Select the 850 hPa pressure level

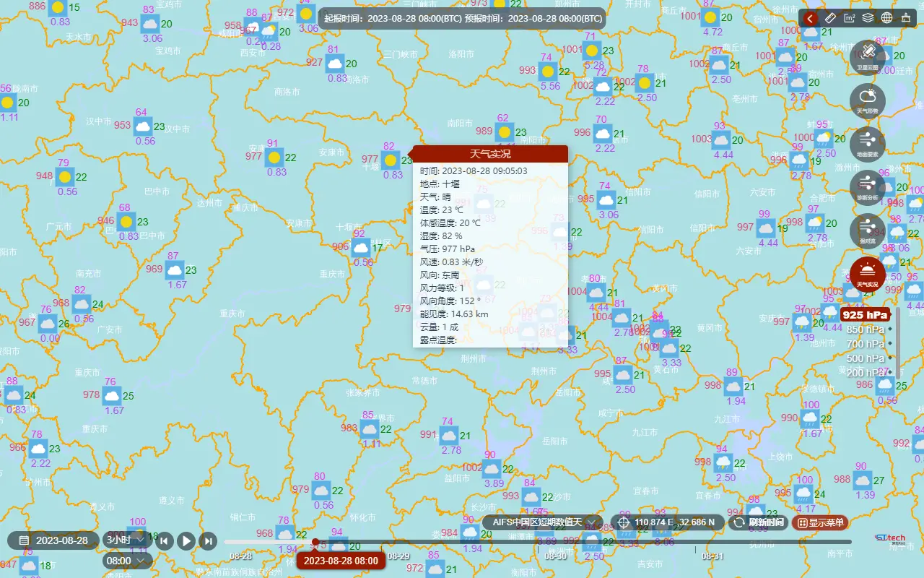click(x=864, y=329)
